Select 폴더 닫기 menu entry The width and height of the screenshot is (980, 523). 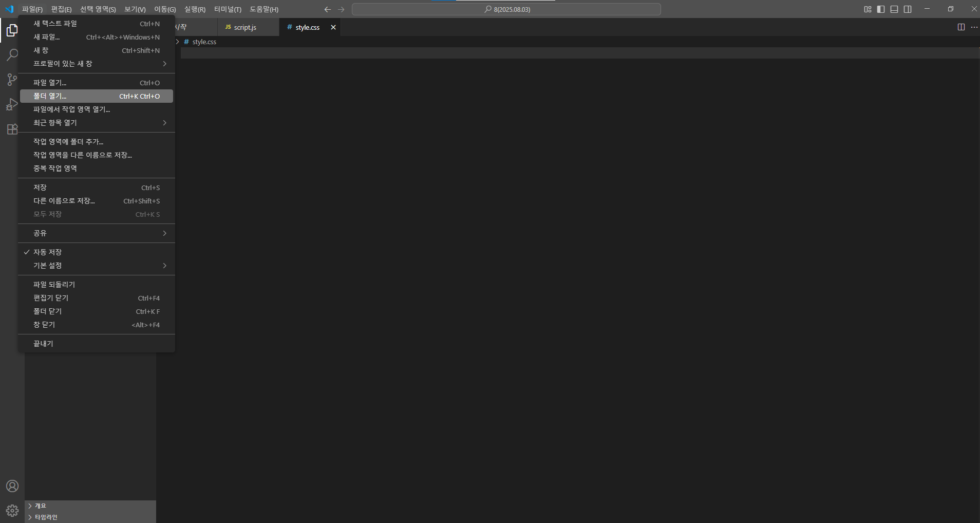97,311
